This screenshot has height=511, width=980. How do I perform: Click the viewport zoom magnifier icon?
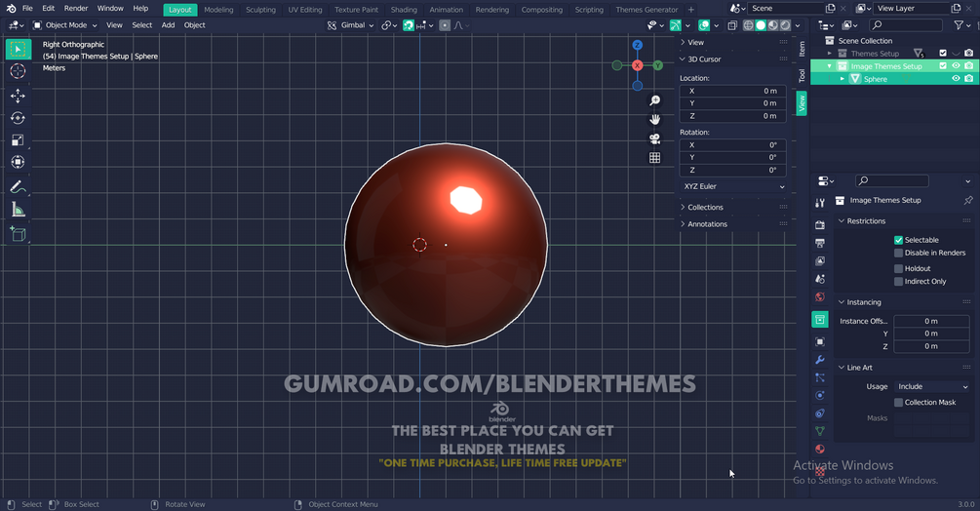point(654,100)
